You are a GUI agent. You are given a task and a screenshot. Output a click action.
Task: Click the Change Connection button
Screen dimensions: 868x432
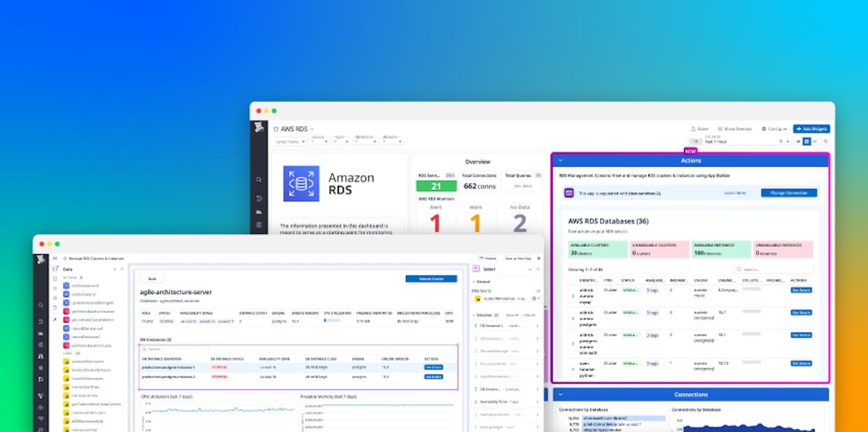point(788,193)
